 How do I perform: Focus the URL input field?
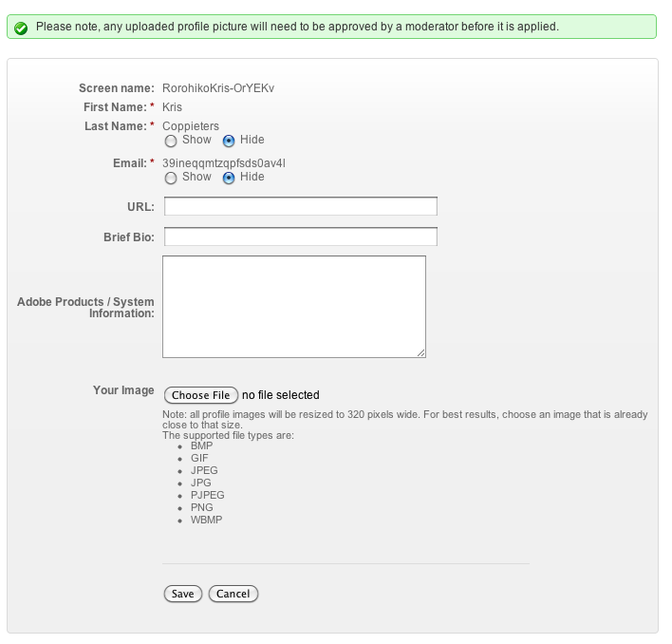coord(301,206)
